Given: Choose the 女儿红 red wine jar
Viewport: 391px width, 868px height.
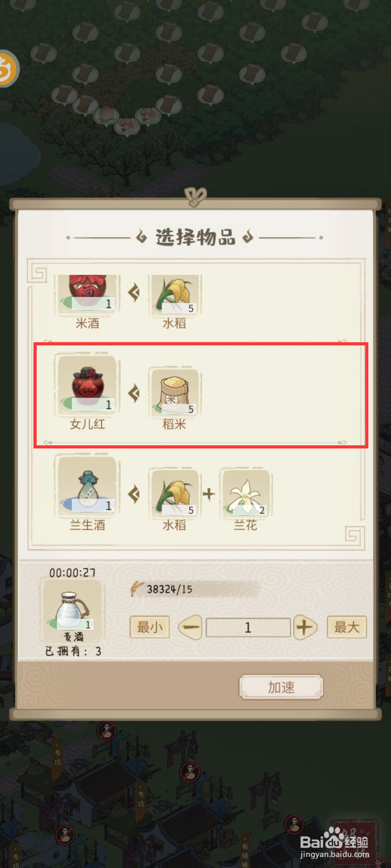Looking at the screenshot, I should point(87,385).
